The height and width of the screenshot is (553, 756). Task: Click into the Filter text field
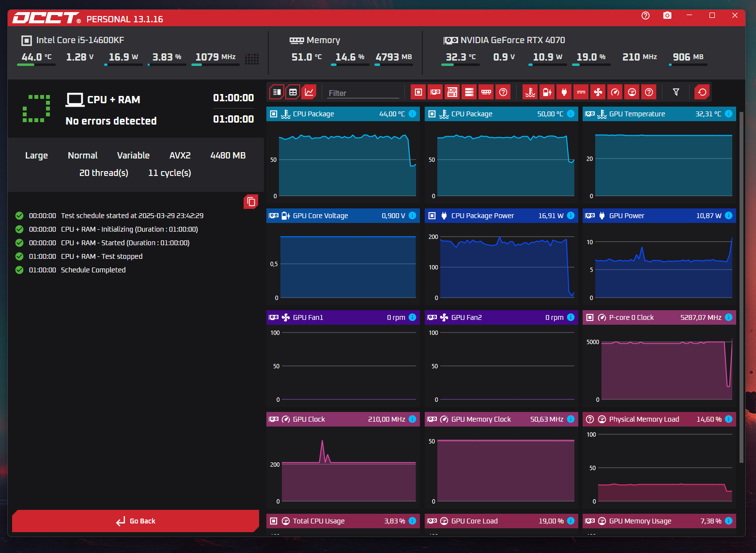point(363,93)
